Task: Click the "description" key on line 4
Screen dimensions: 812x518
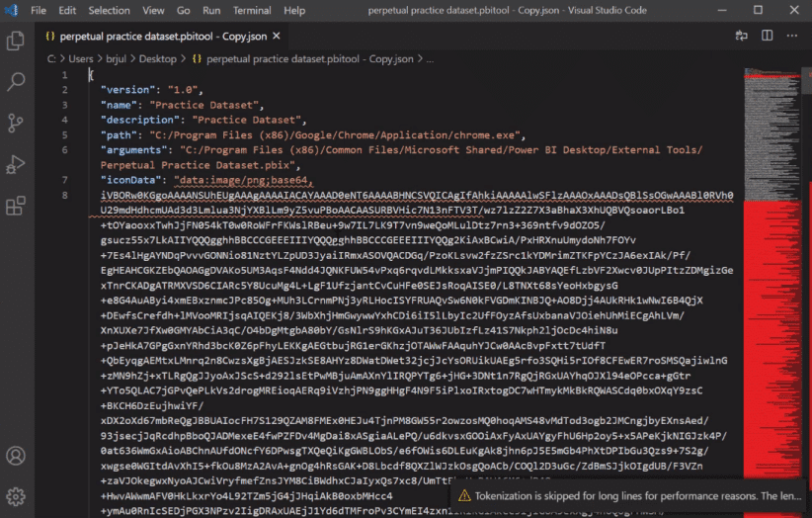Action: pyautogui.click(x=140, y=120)
